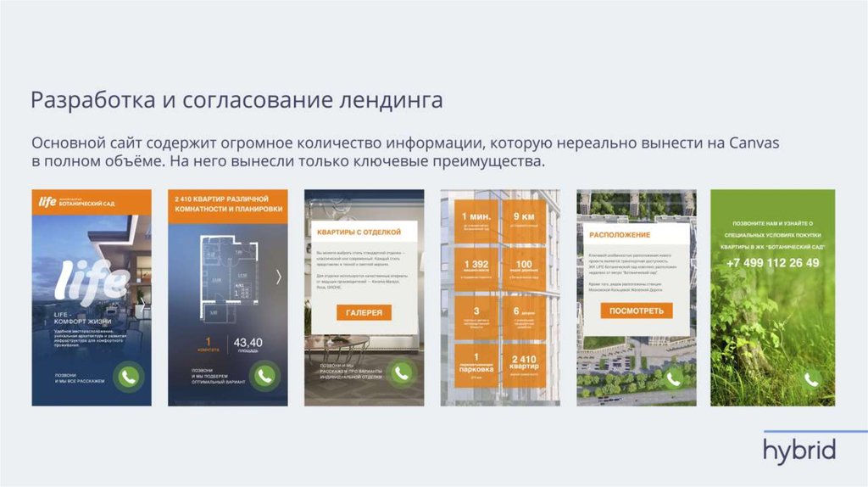Tap phone icon on finished apartments screen
This screenshot has width=868, height=487.
pyautogui.click(x=401, y=372)
